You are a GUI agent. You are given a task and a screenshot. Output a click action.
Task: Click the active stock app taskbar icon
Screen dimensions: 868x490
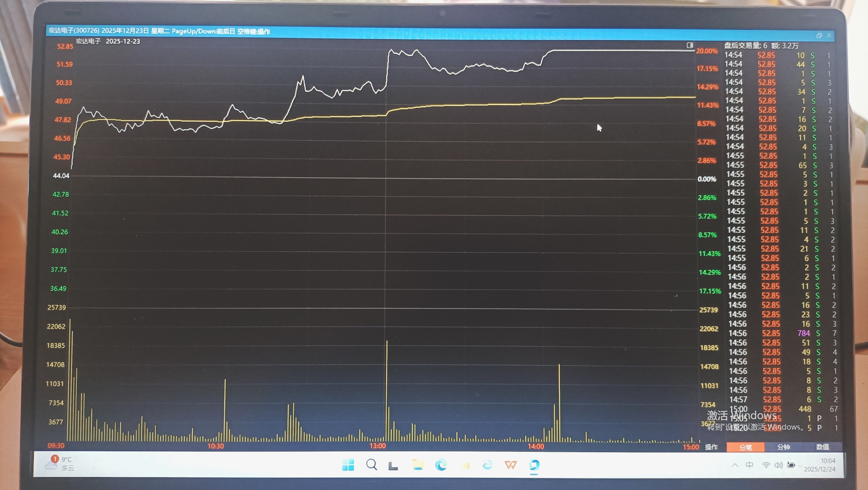(x=534, y=465)
